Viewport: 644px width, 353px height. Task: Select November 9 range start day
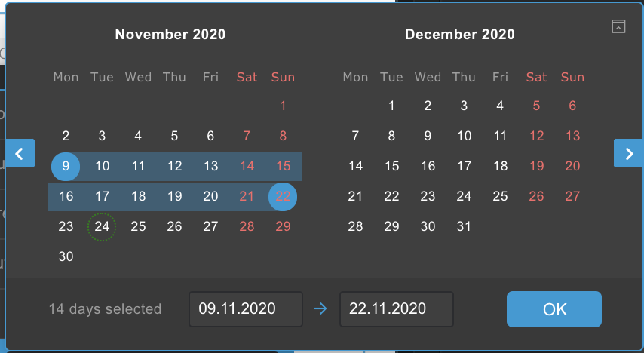pos(66,166)
